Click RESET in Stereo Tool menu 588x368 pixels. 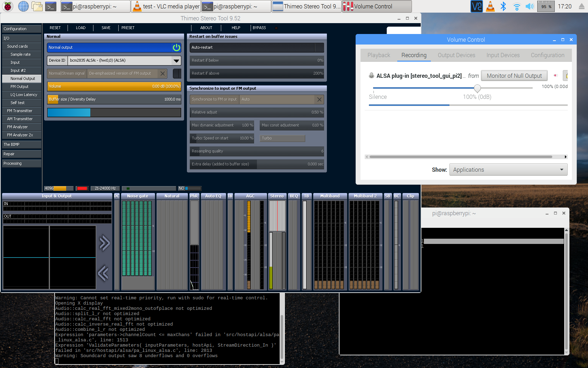[x=55, y=28]
